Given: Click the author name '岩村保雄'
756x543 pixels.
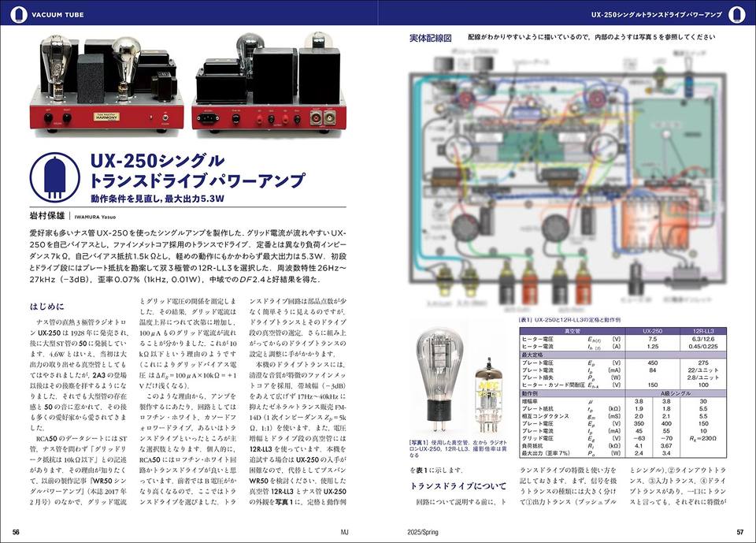Looking at the screenshot, I should click(46, 216).
